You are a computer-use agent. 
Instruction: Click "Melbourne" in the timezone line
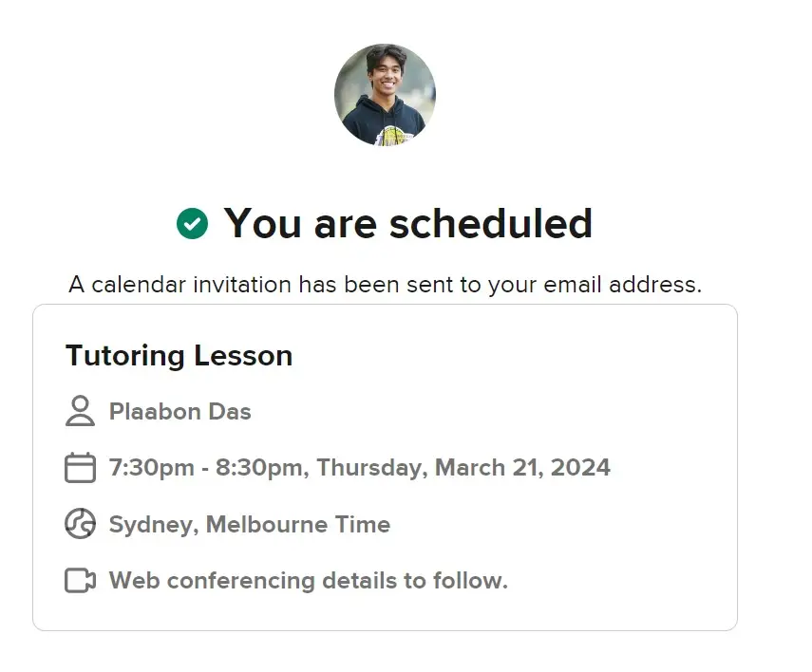pyautogui.click(x=267, y=525)
